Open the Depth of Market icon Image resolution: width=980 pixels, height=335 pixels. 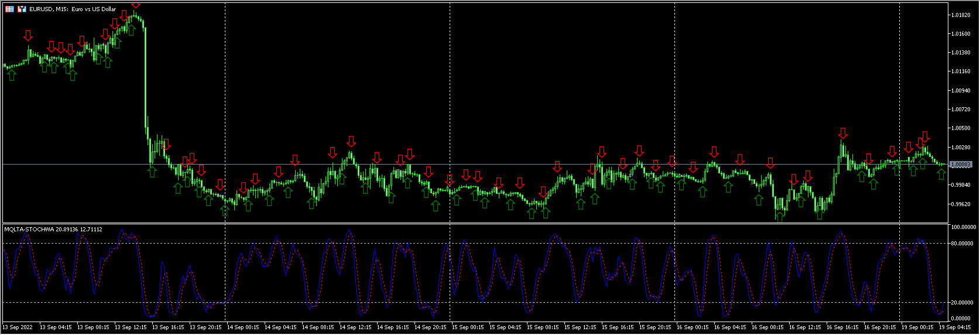(x=22, y=9)
